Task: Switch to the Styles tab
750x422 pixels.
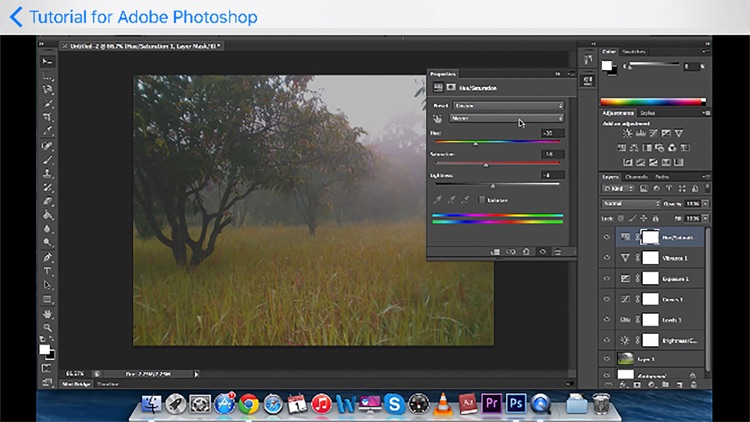Action: point(647,113)
